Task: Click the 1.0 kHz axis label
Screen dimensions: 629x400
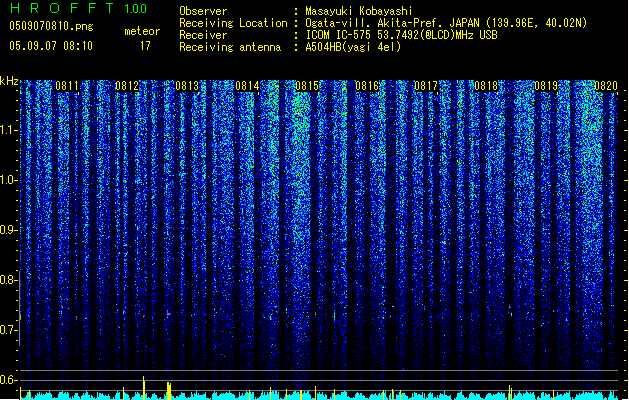Action: 8,180
